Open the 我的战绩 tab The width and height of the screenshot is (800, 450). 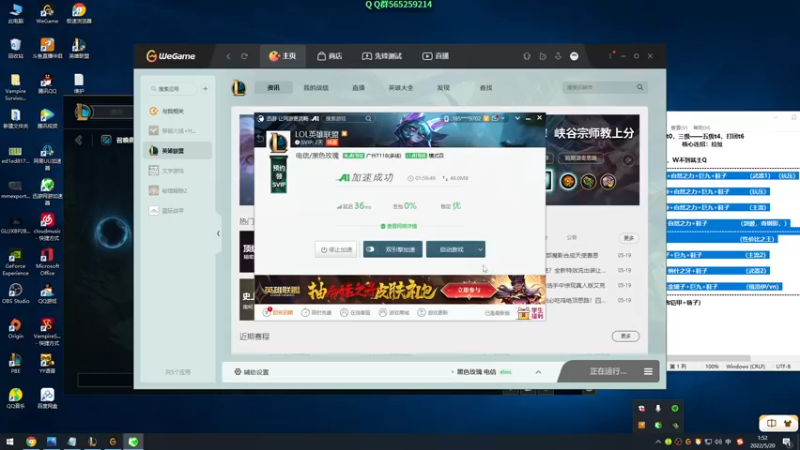pos(316,88)
